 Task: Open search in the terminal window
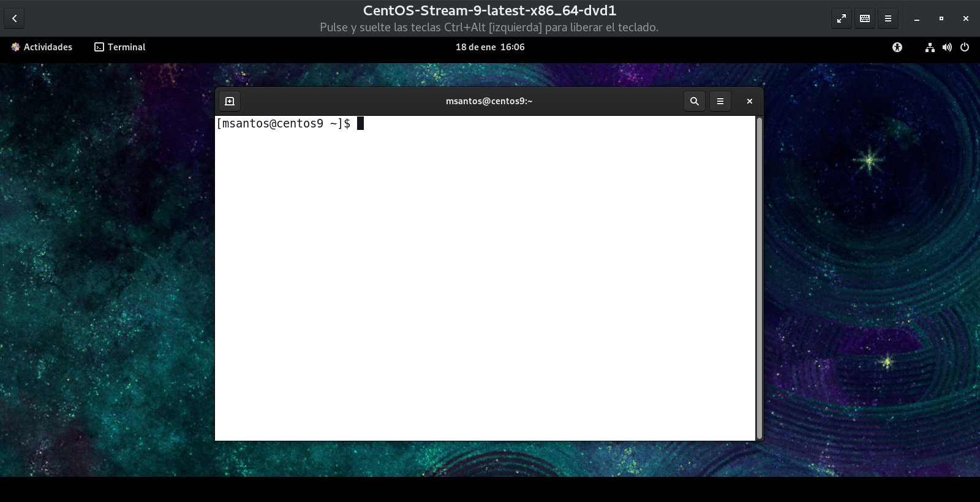pos(694,101)
